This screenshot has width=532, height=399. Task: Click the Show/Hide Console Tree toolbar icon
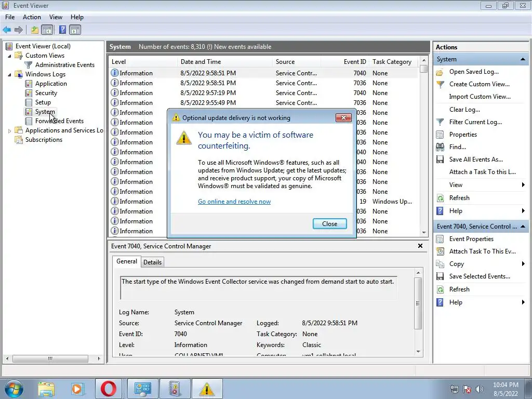click(x=47, y=30)
